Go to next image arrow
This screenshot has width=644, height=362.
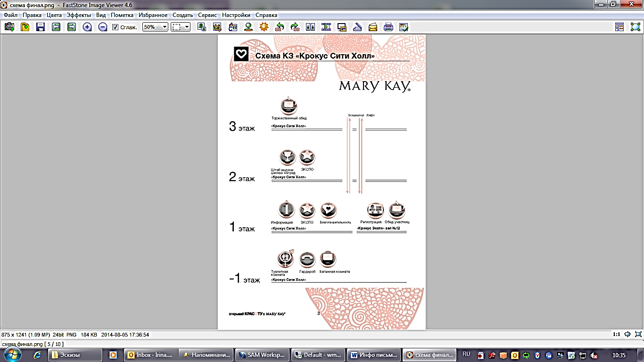(72, 27)
